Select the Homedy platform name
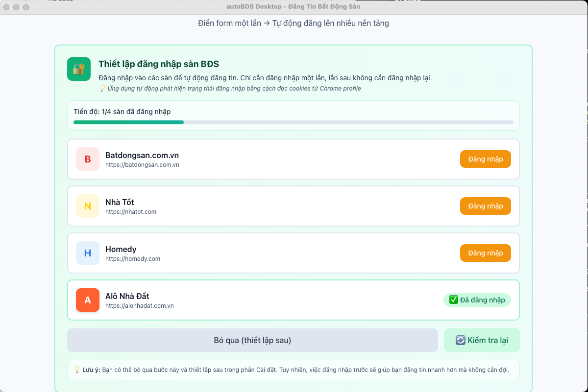588x392 pixels. (121, 249)
